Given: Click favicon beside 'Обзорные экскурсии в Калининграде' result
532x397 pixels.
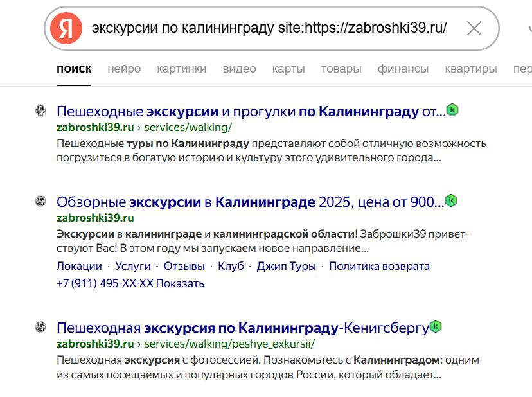Looking at the screenshot, I should coord(40,201).
